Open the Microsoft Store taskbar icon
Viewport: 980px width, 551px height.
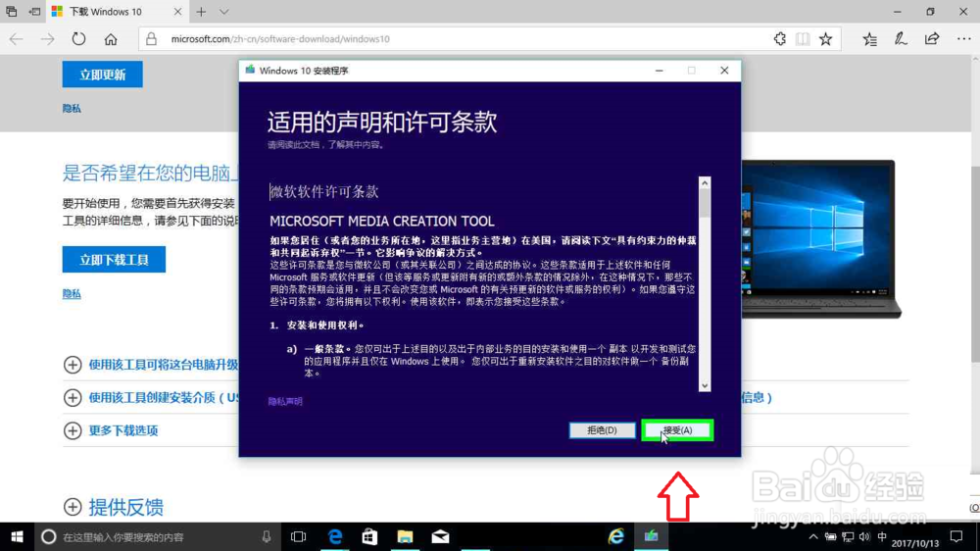pyautogui.click(x=369, y=536)
